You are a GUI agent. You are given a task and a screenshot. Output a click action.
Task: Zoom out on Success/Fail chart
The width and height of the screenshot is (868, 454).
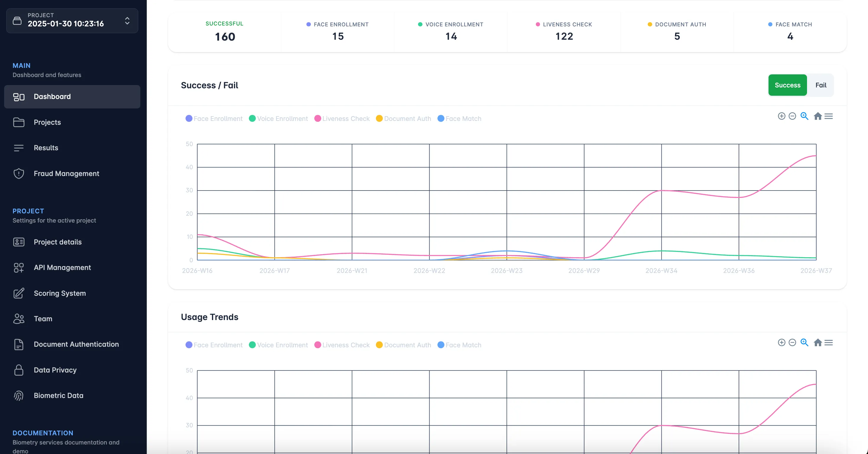(x=792, y=116)
